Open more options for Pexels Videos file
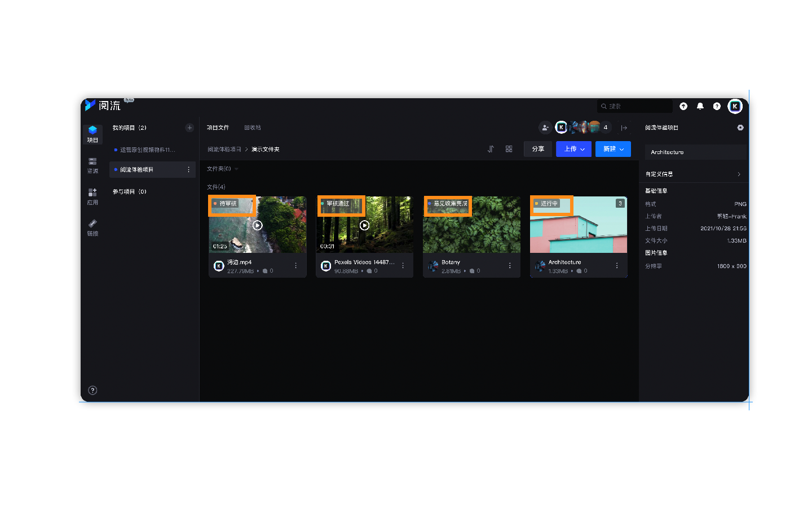 tap(403, 265)
